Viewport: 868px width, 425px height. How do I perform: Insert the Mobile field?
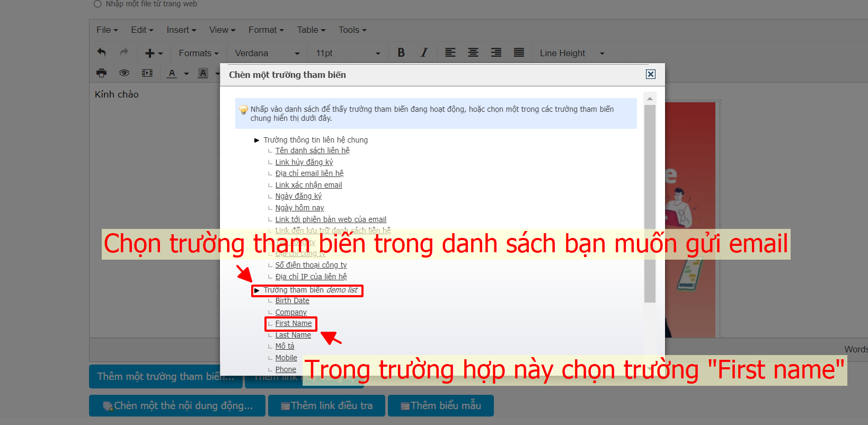tap(286, 358)
